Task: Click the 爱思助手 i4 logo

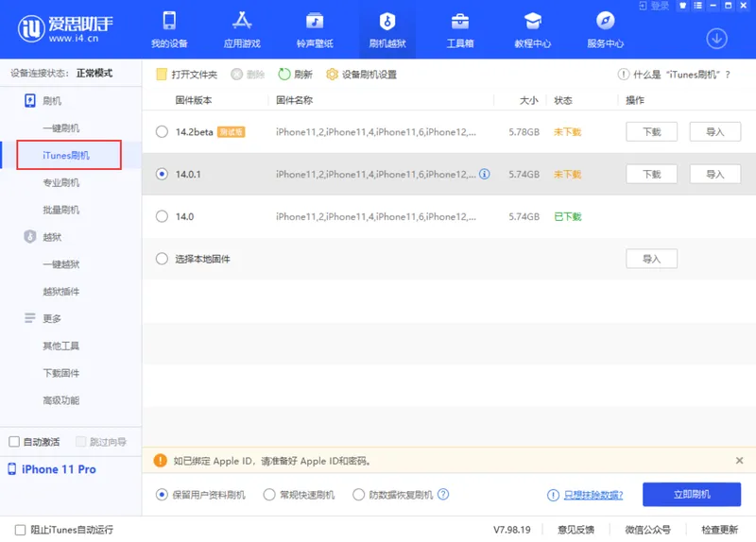Action: 65,29
